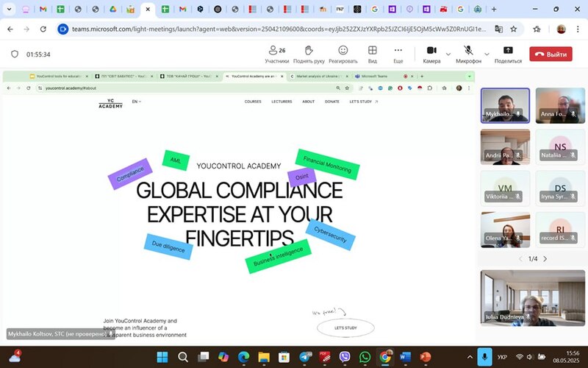Toggle the Микрофон mute

click(x=468, y=54)
